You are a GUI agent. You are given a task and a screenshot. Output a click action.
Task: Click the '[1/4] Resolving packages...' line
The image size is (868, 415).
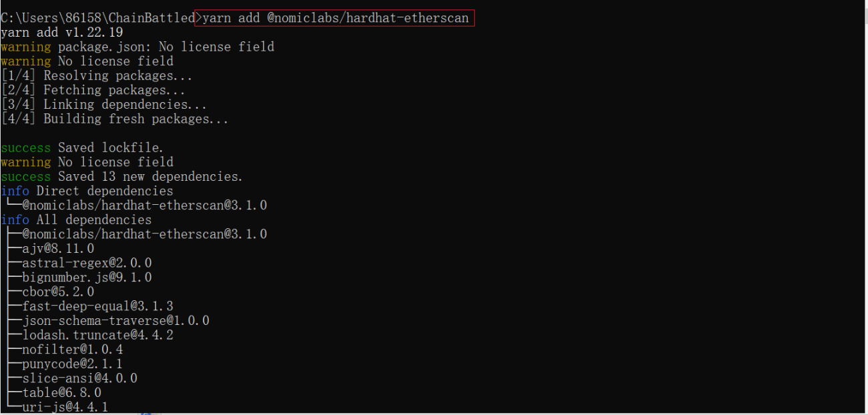(x=97, y=75)
